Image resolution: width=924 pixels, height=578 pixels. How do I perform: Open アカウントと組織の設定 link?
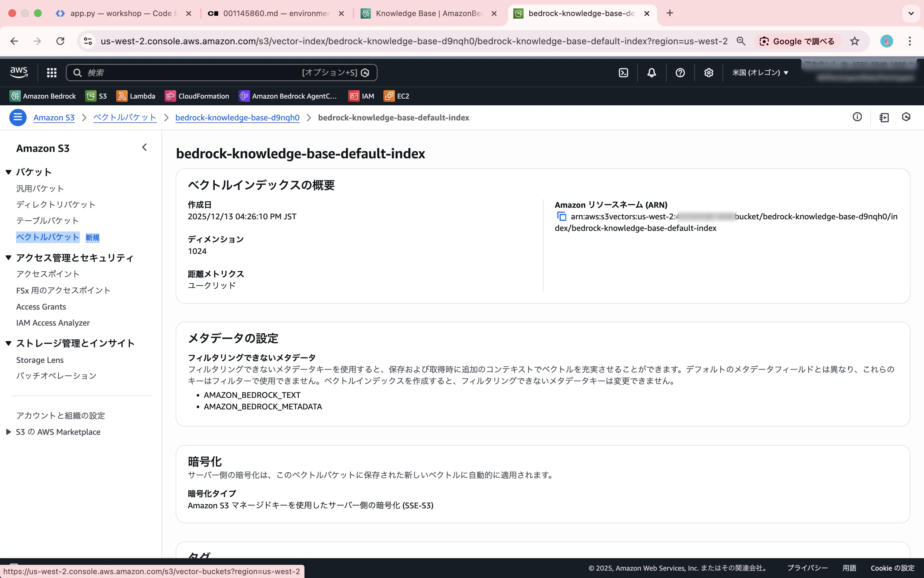[x=60, y=416]
